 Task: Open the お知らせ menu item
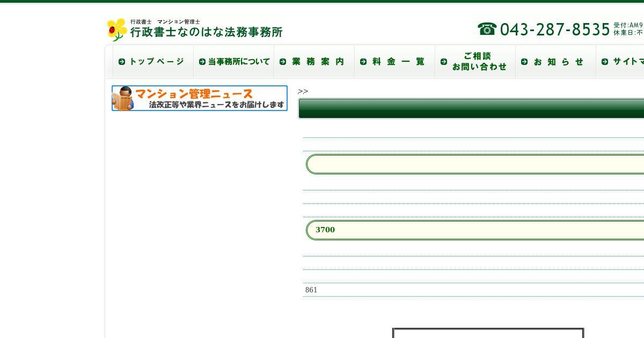coord(556,62)
